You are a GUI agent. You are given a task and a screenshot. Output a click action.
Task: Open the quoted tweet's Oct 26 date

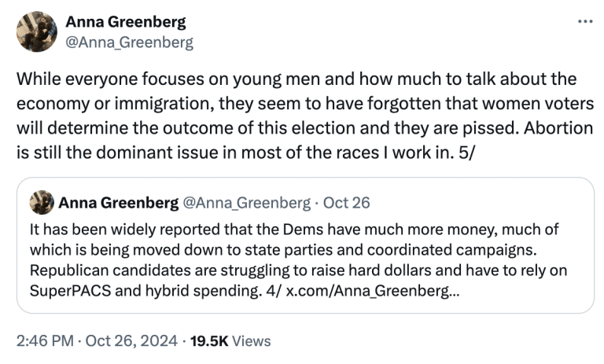(346, 203)
